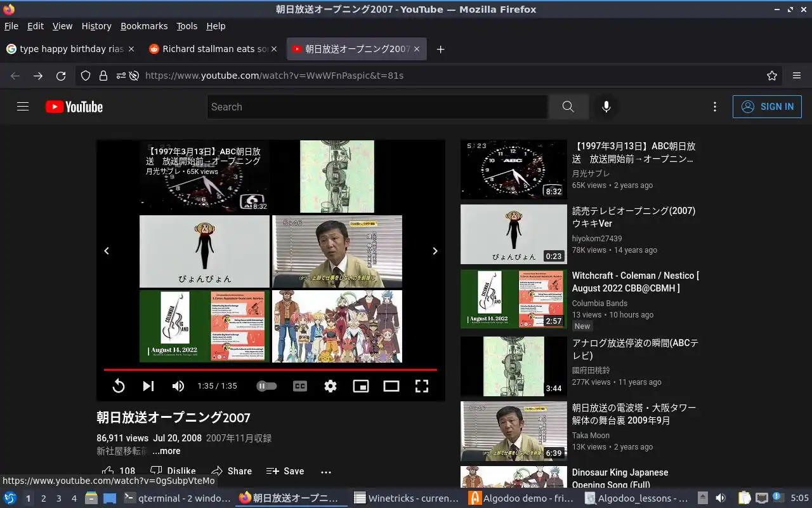This screenshot has height=508, width=812.
Task: Open the Edit menu
Action: tap(36, 26)
